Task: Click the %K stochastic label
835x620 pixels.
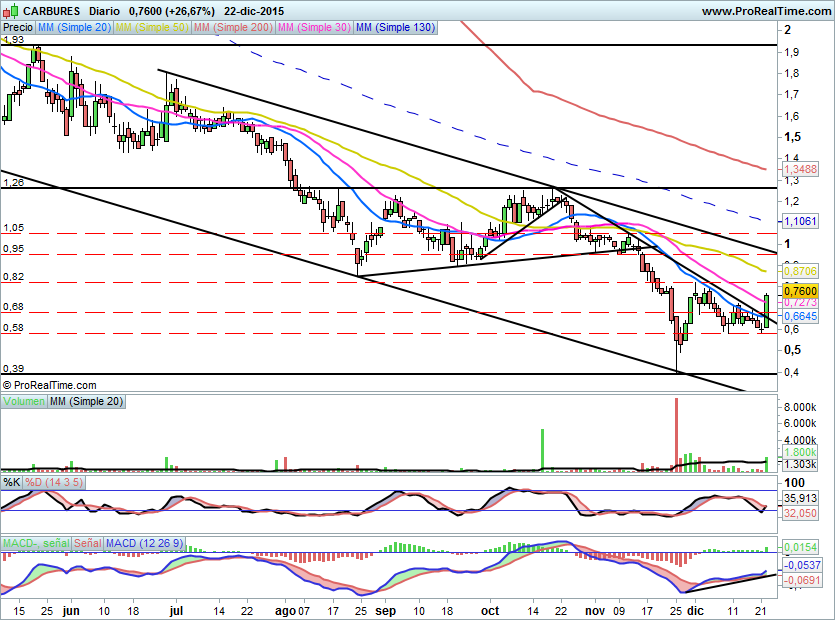Action: pos(12,482)
